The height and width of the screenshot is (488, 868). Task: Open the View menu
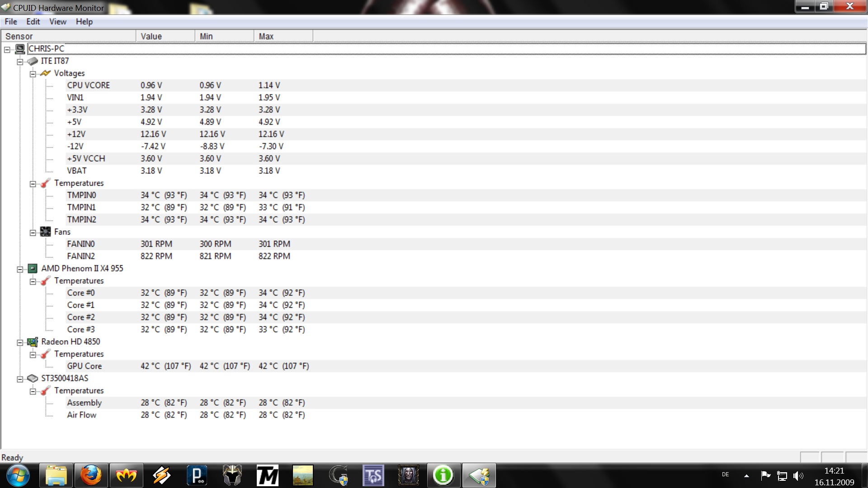[x=57, y=21]
